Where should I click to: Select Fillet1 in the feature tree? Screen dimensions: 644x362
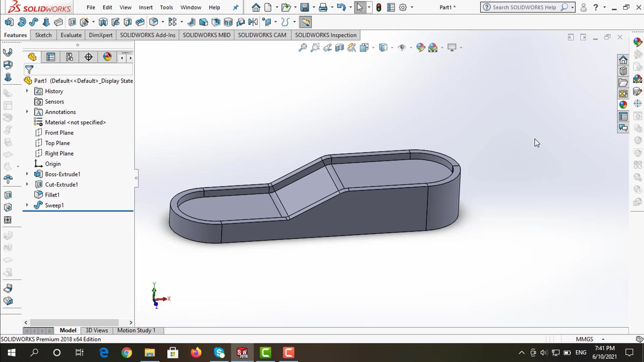click(x=52, y=195)
